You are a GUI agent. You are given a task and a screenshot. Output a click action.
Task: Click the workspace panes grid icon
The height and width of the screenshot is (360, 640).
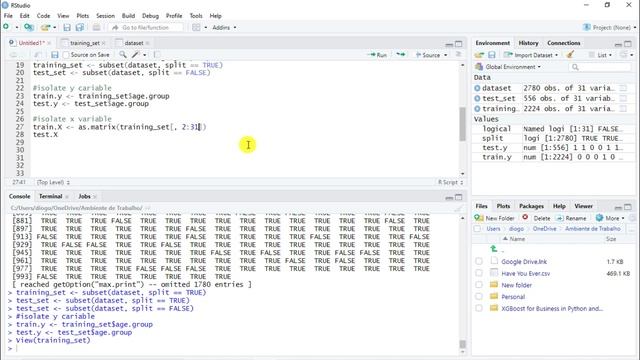point(196,27)
